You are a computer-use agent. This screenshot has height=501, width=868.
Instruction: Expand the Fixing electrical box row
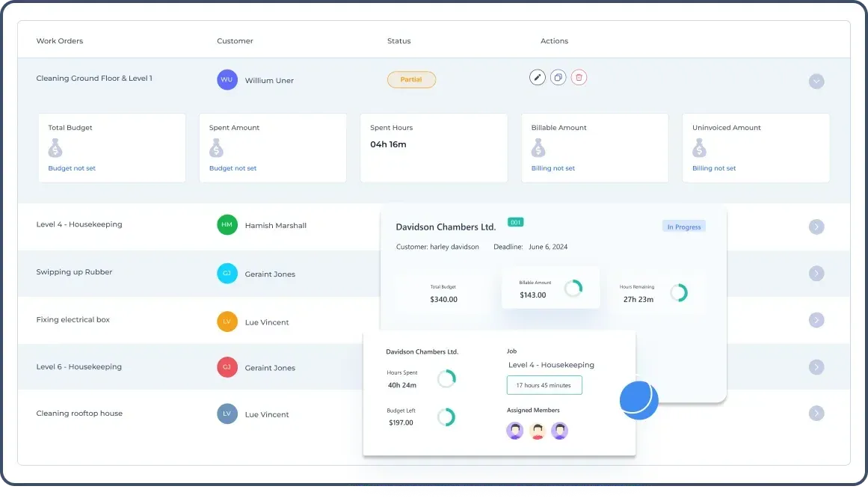816,319
